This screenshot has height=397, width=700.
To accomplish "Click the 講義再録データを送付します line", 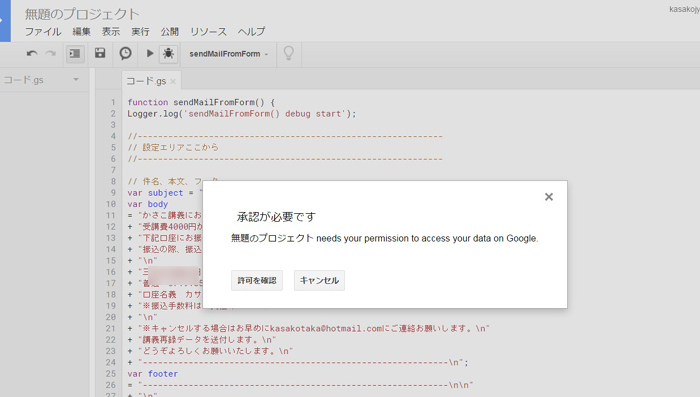I will 202,340.
